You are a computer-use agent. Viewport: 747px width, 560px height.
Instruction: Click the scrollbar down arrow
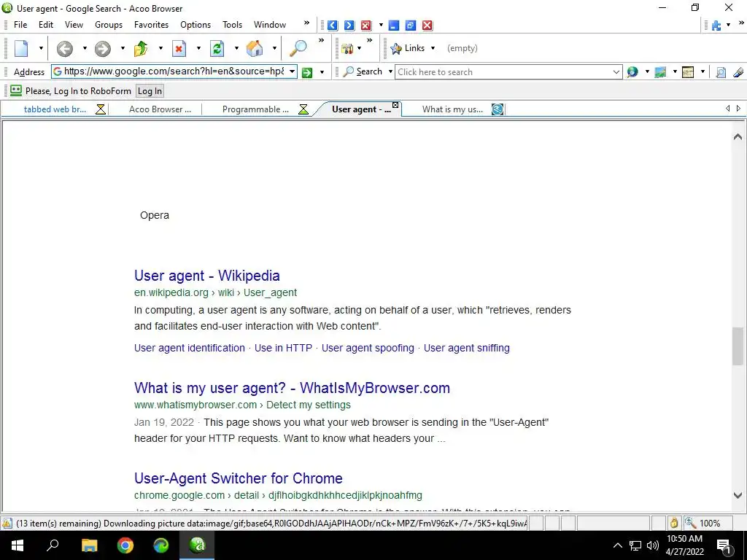click(738, 496)
